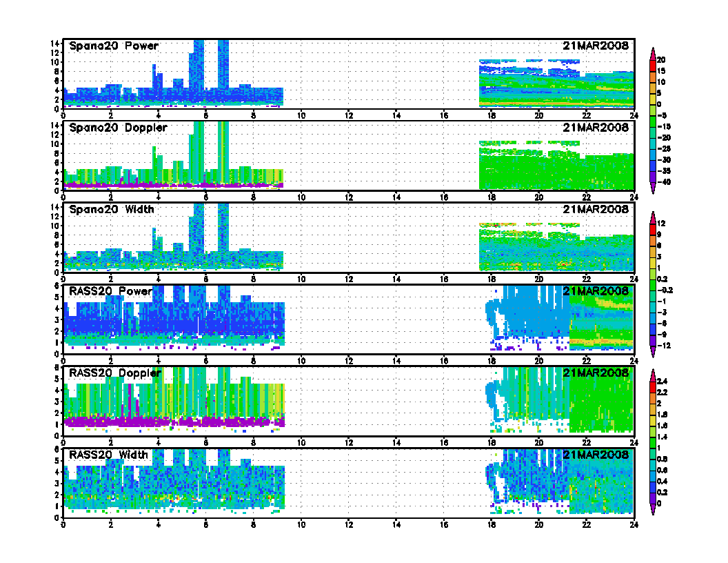Click the -0.2 label on the middle colorbar
The height and width of the screenshot is (563, 728).
(x=665, y=290)
